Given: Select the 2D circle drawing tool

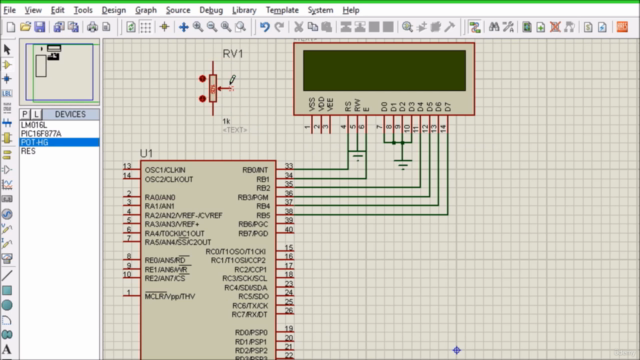Looking at the screenshot, I should pyautogui.click(x=7, y=305).
